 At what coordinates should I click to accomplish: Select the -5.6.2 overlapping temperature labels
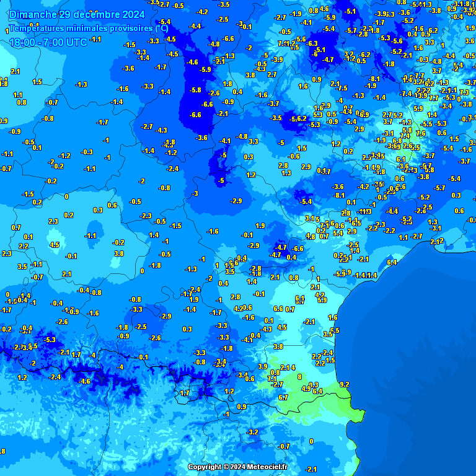(298, 118)
